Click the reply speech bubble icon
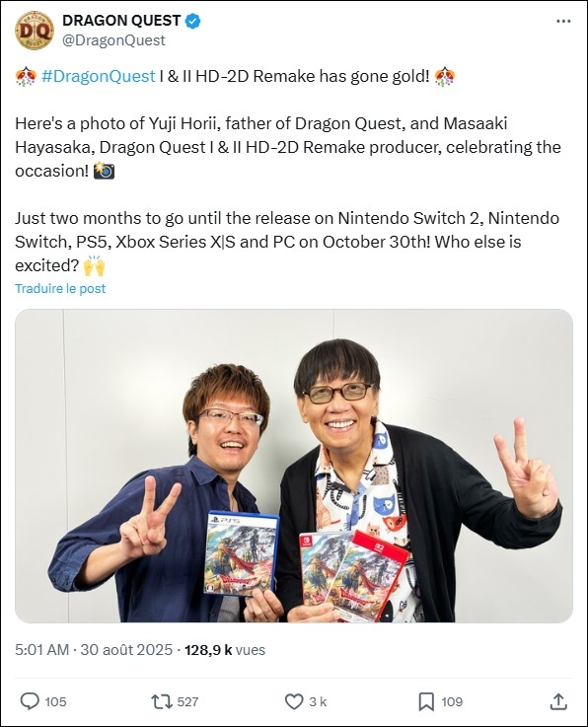The width and height of the screenshot is (588, 727). point(30,701)
